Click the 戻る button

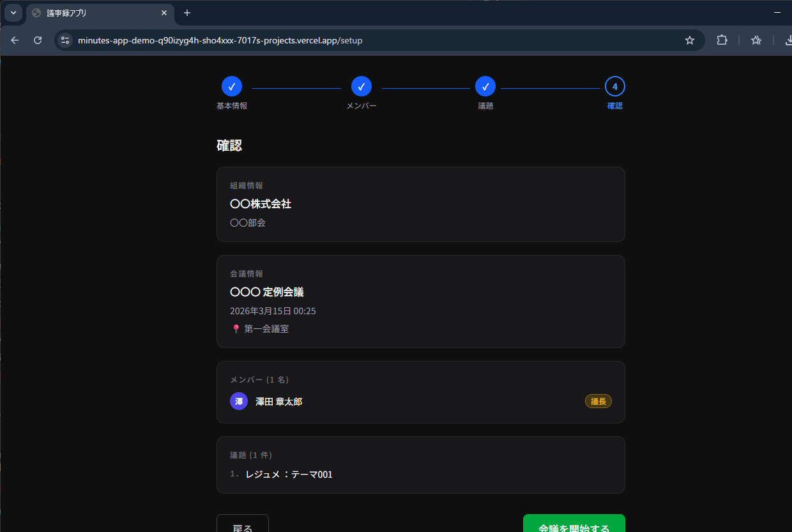[x=243, y=525]
